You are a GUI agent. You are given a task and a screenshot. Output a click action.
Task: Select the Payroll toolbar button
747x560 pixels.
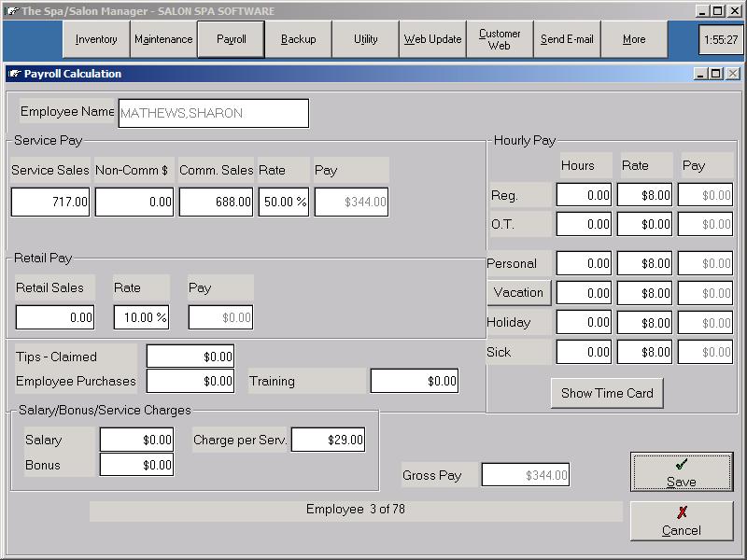point(231,39)
